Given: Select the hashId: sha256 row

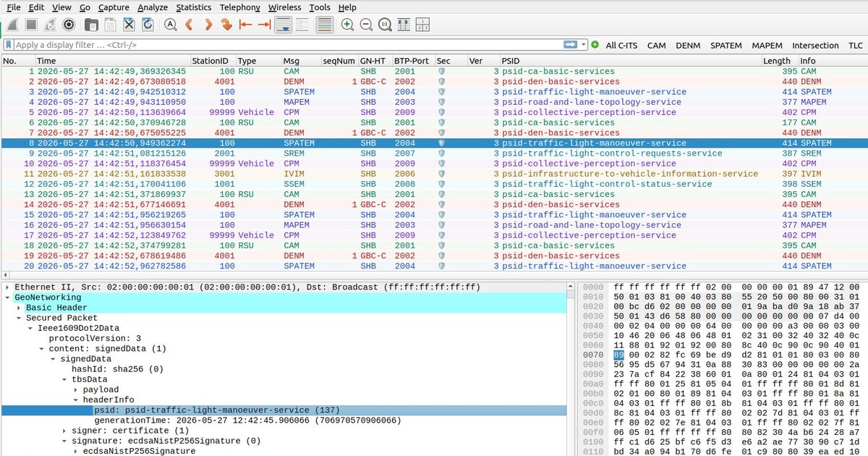Looking at the screenshot, I should coord(284,369).
